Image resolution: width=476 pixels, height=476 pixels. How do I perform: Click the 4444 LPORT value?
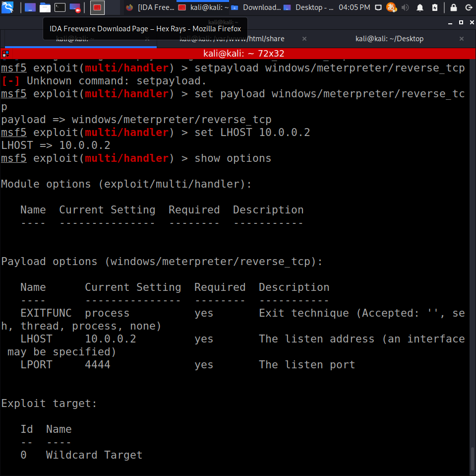(98, 365)
